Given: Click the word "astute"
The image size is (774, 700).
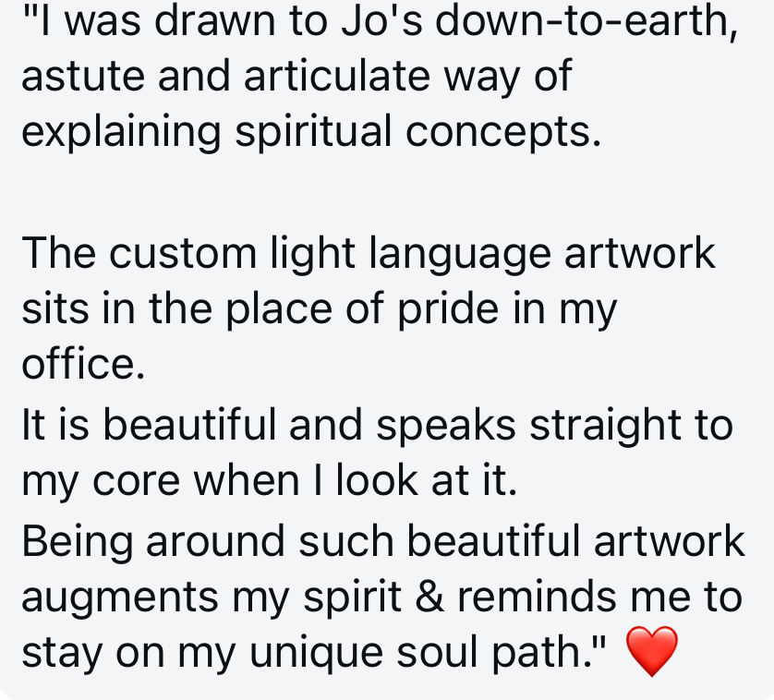Looking at the screenshot, I should coord(83,77).
